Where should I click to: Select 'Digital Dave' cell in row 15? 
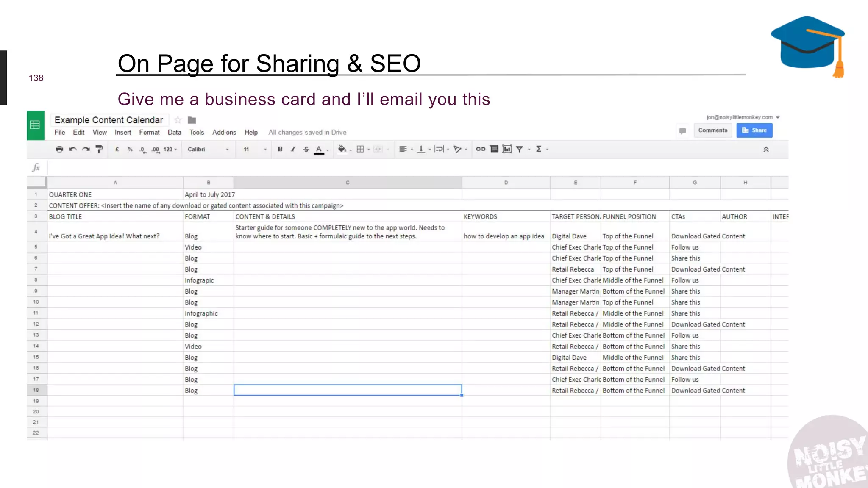(x=576, y=357)
